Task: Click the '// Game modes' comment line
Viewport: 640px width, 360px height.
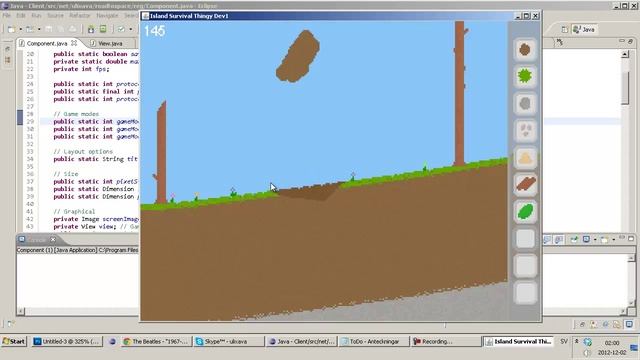Action: 76,114
